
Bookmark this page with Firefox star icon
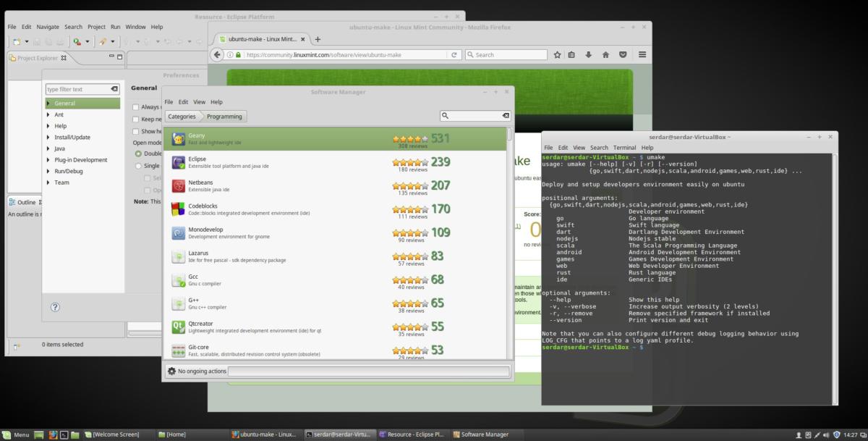[x=558, y=54]
